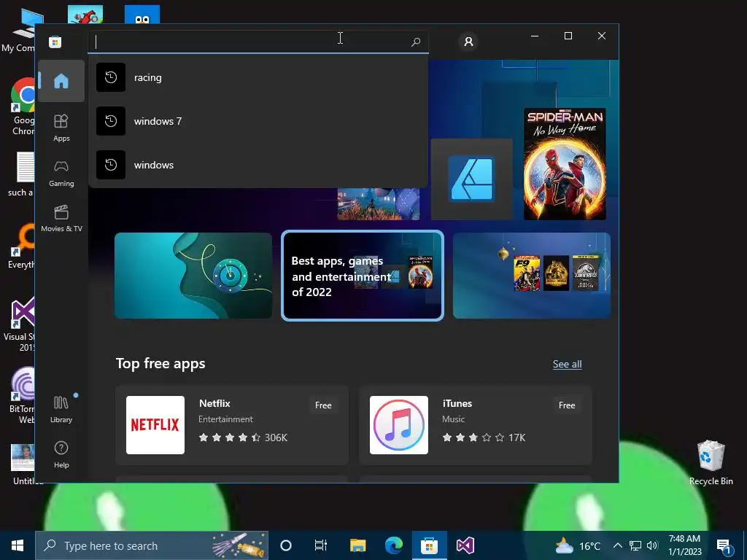Screen dimensions: 747x560
Task: Open the Affinity Designer app tile
Action: (472, 179)
